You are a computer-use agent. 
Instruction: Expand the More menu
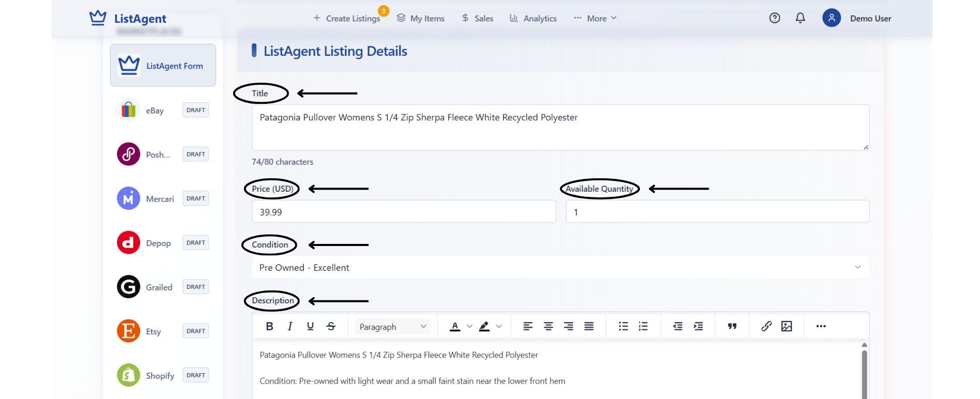click(x=595, y=18)
